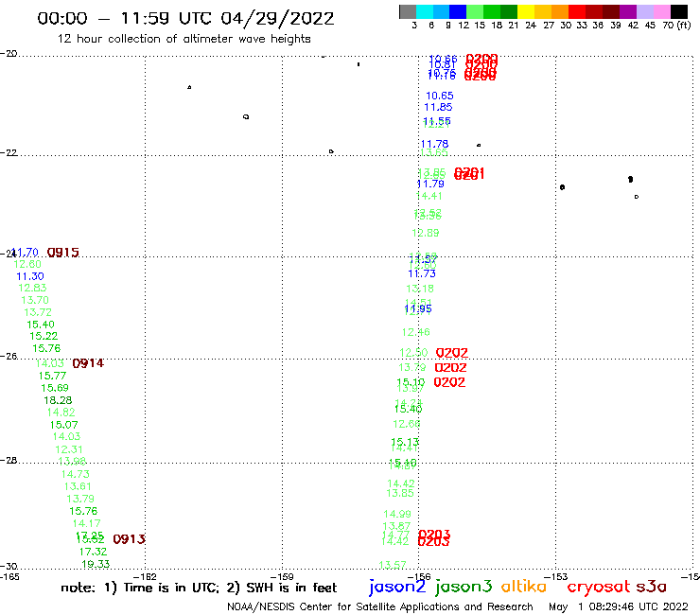Select the green value 12.89
Screen dimensions: 700x615
coord(425,233)
